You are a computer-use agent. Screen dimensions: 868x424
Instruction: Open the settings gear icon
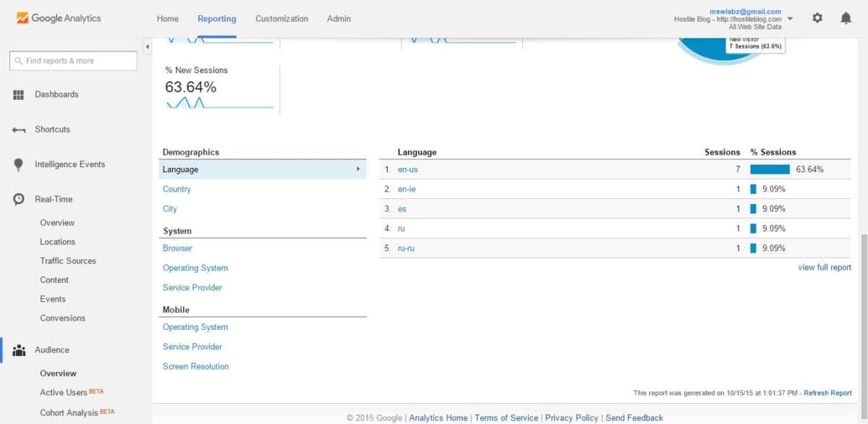(817, 18)
